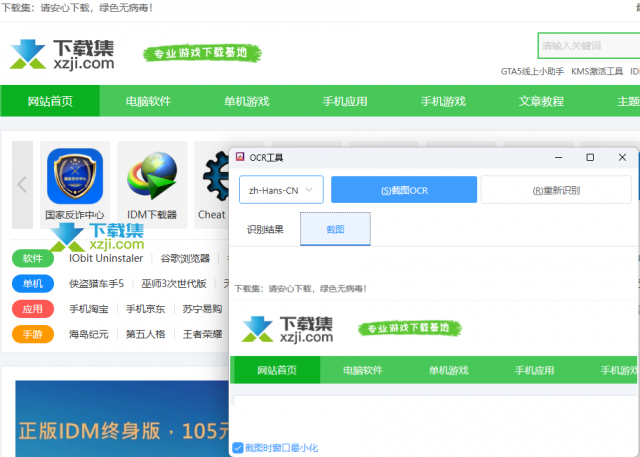The width and height of the screenshot is (640, 457).
Task: Click the red 应用 category badge
Action: [33, 309]
